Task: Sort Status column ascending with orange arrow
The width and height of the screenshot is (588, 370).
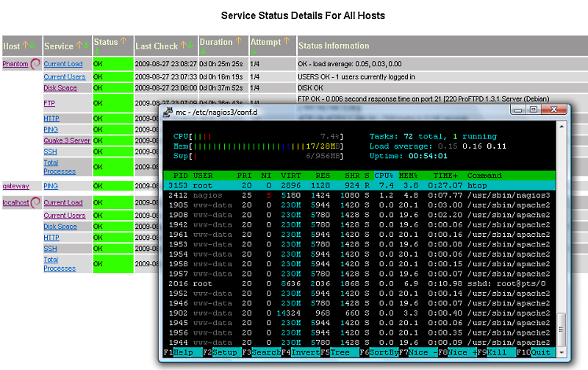Action: tap(123, 40)
